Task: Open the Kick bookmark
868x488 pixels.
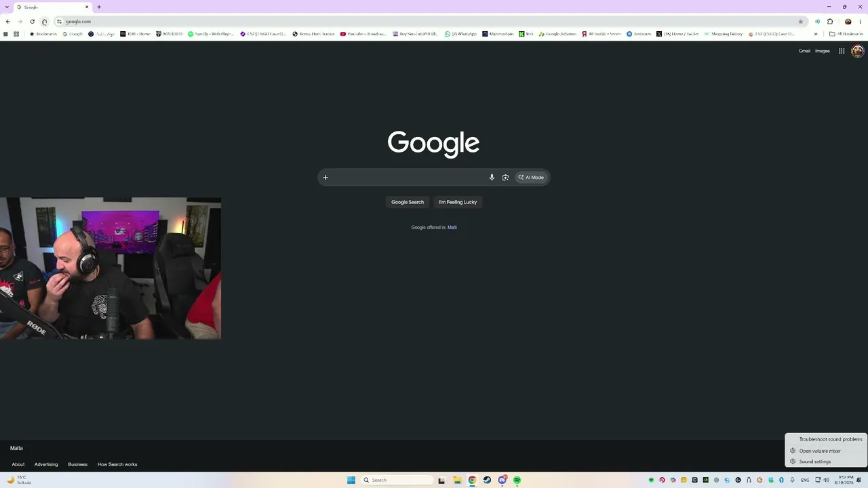Action: pyautogui.click(x=526, y=34)
